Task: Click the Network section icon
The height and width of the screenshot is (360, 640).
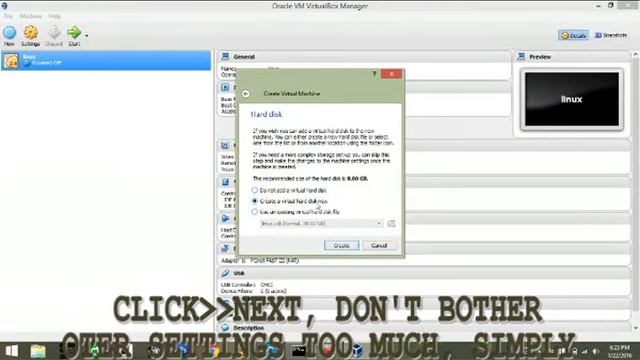Action: point(225,248)
